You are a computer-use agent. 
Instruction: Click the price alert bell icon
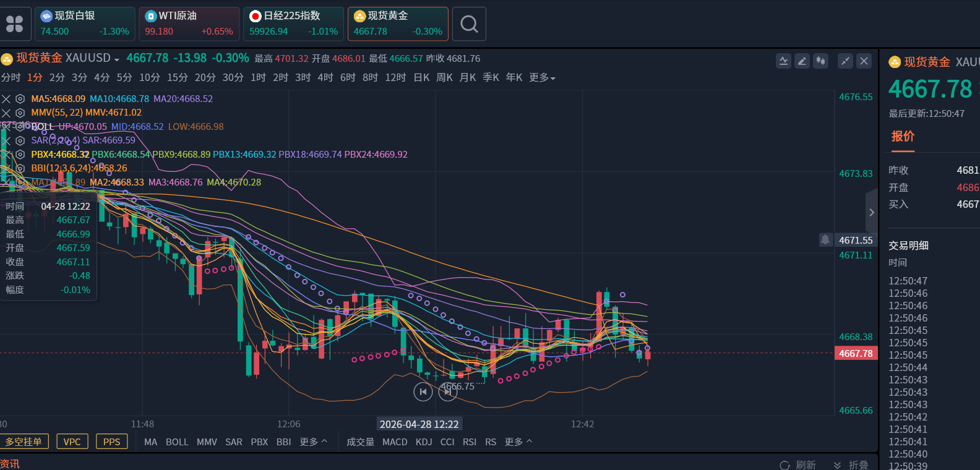(825, 239)
